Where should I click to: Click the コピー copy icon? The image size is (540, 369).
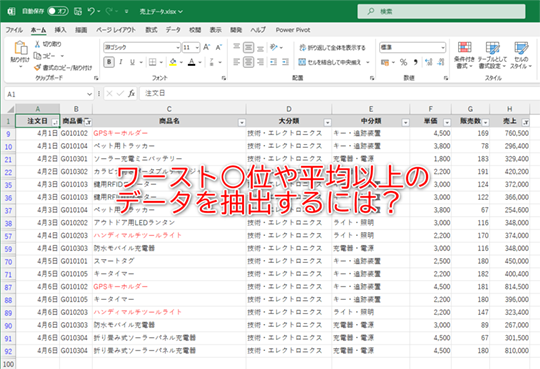click(x=37, y=55)
